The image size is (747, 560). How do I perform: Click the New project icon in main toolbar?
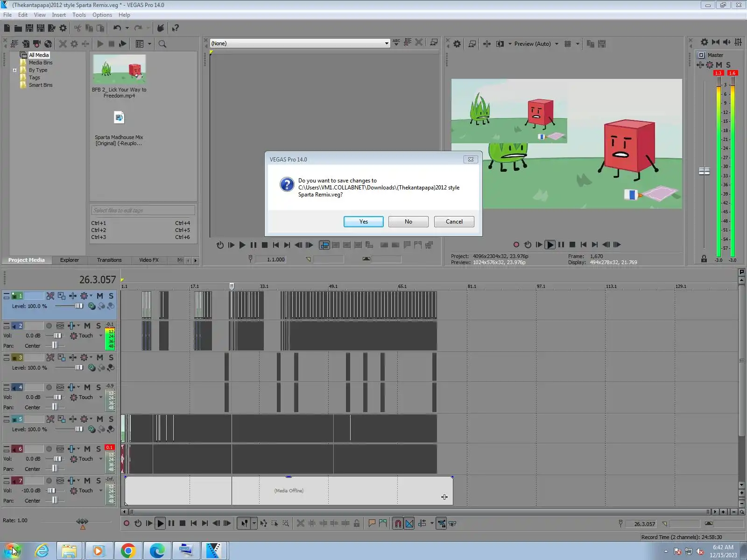pyautogui.click(x=7, y=28)
